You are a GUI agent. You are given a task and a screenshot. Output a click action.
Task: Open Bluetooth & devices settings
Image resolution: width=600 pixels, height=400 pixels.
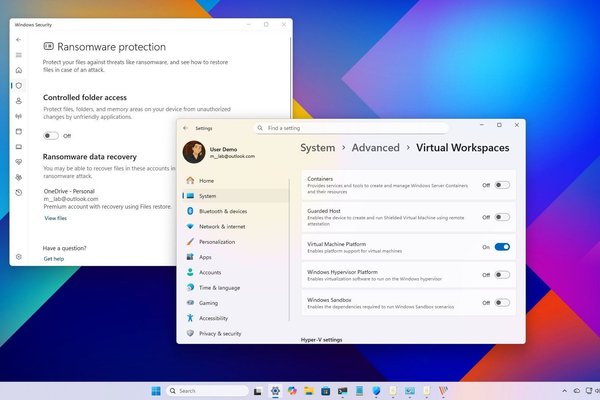click(236, 211)
